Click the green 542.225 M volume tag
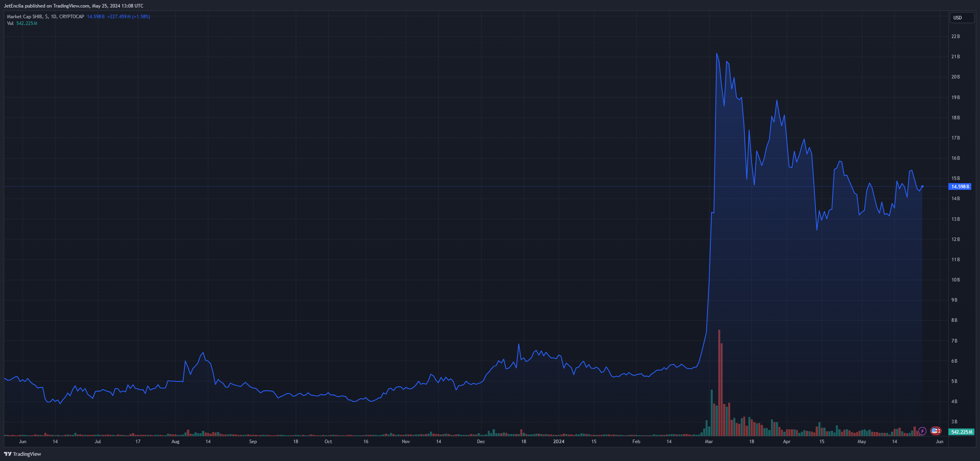 tap(962, 432)
